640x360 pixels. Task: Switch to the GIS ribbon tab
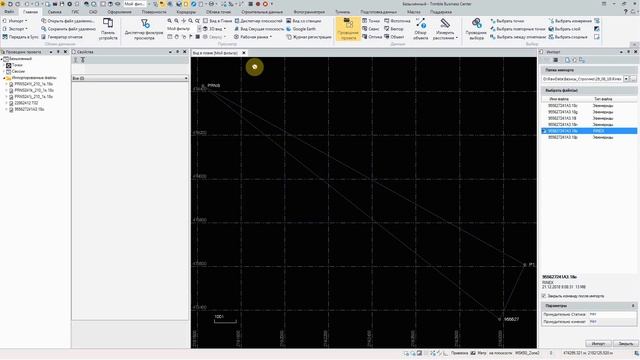[x=75, y=12]
